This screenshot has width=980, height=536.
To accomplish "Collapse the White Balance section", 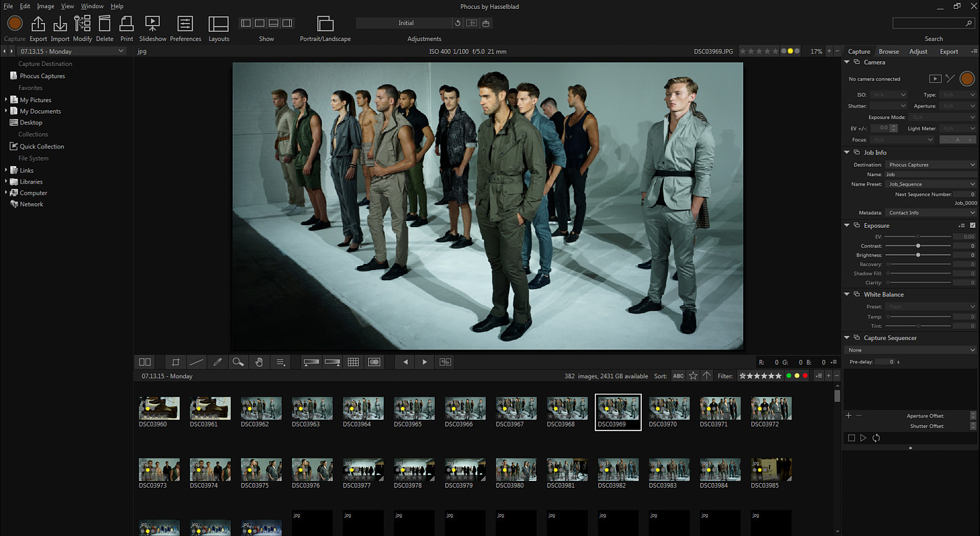I will click(x=847, y=295).
